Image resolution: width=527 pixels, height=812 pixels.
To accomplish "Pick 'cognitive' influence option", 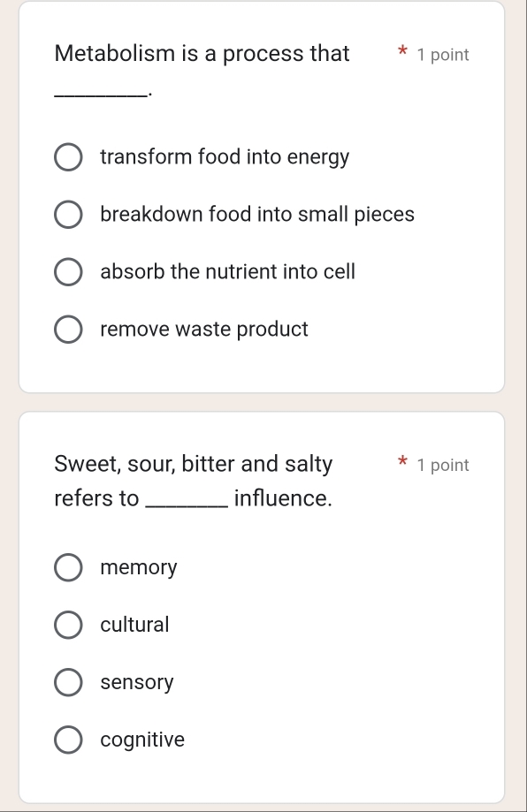I will point(68,739).
